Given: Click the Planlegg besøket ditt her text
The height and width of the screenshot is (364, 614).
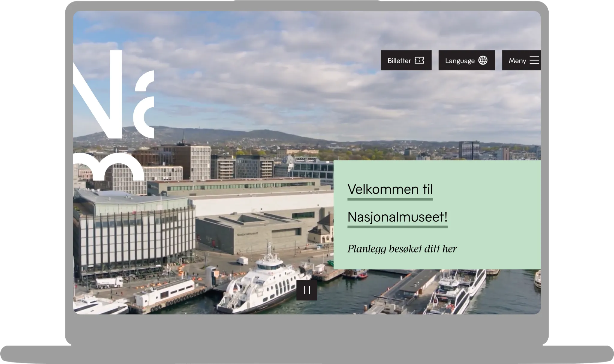Looking at the screenshot, I should tap(402, 249).
